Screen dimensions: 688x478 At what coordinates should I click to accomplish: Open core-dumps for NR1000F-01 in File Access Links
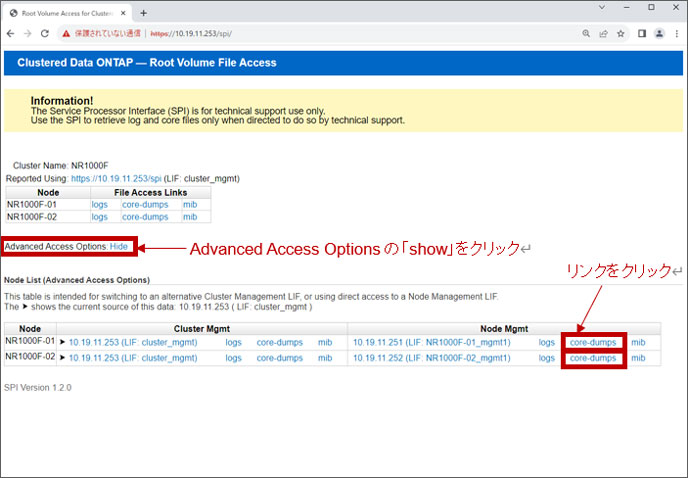pyautogui.click(x=145, y=205)
